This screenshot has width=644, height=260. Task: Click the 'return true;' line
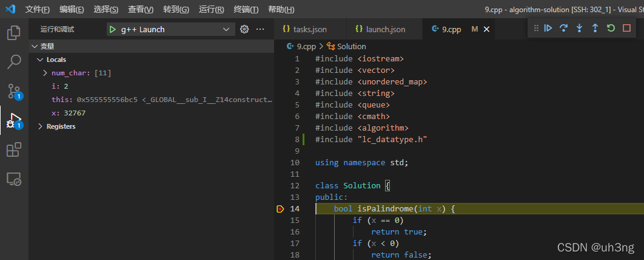pyautogui.click(x=399, y=232)
